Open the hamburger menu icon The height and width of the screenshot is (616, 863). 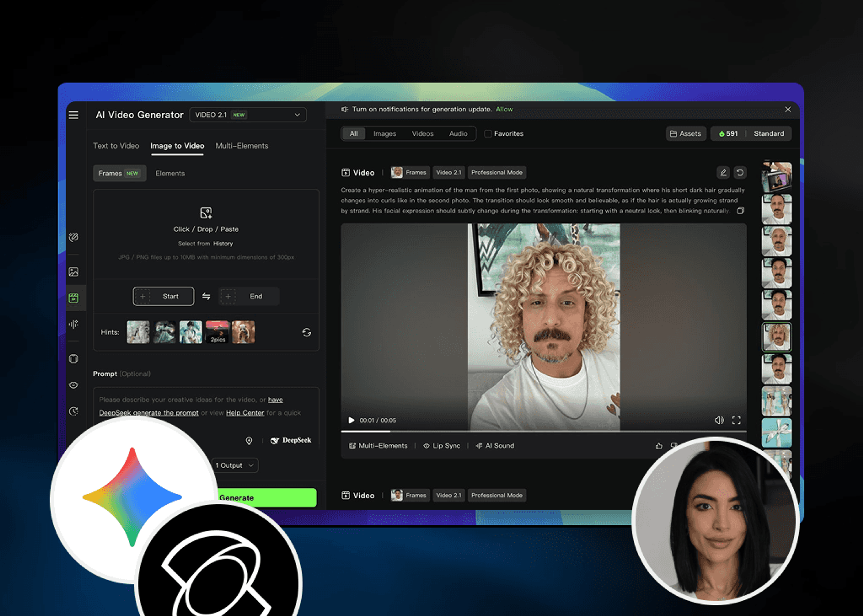pyautogui.click(x=73, y=115)
